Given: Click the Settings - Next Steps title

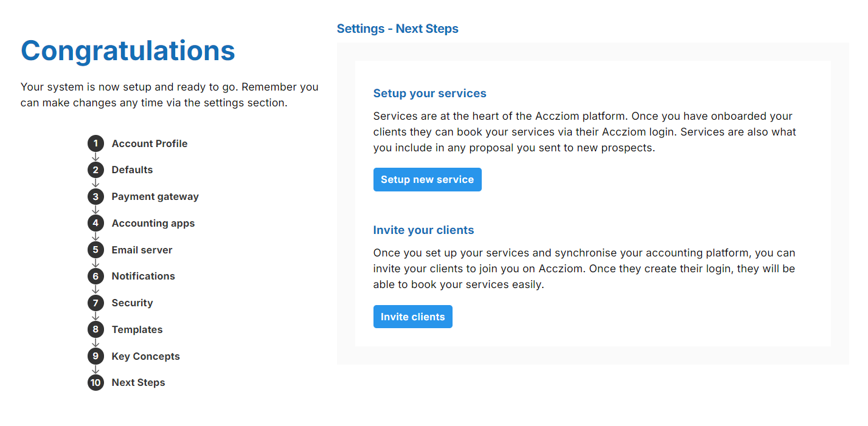Looking at the screenshot, I should point(398,29).
